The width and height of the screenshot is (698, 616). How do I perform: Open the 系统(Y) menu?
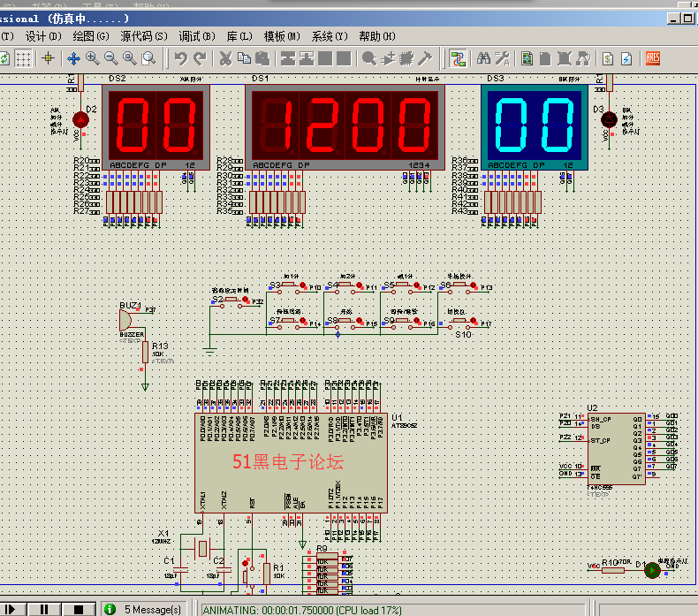(x=330, y=36)
